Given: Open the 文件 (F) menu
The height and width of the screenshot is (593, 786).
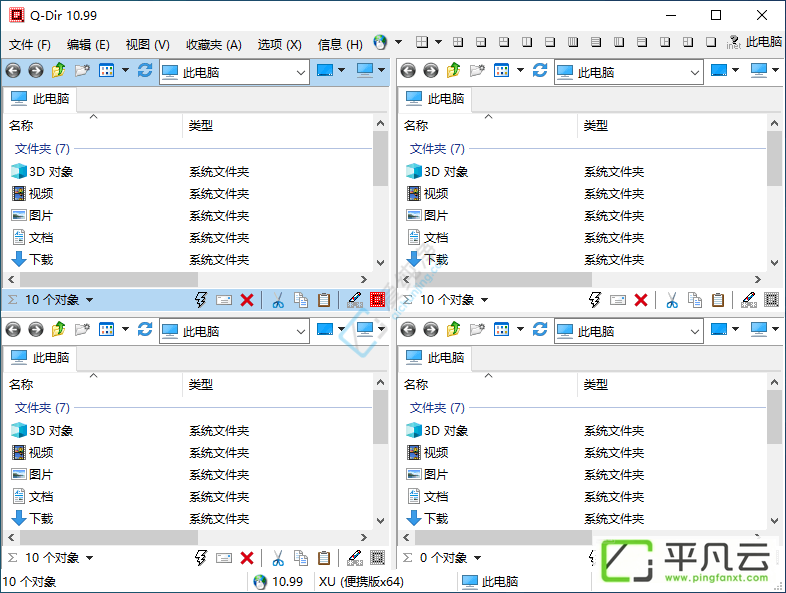Looking at the screenshot, I should (30, 45).
